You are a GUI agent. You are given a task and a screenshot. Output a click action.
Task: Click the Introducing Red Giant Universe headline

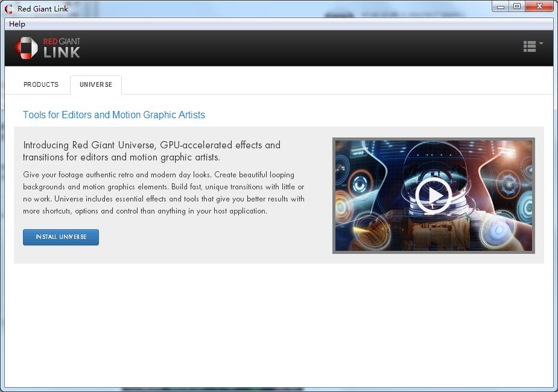click(x=151, y=151)
